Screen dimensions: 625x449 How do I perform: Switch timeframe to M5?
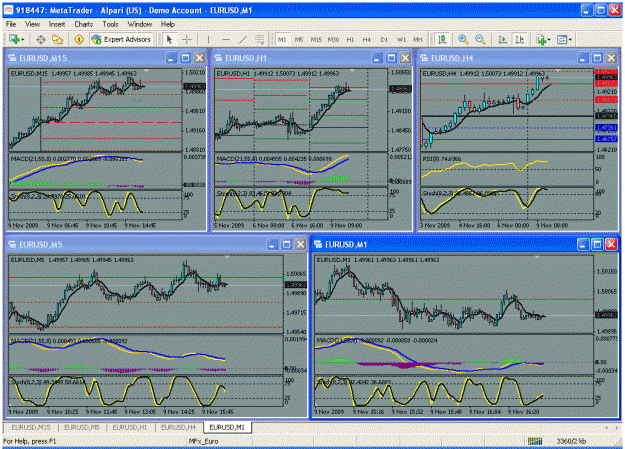[299, 39]
